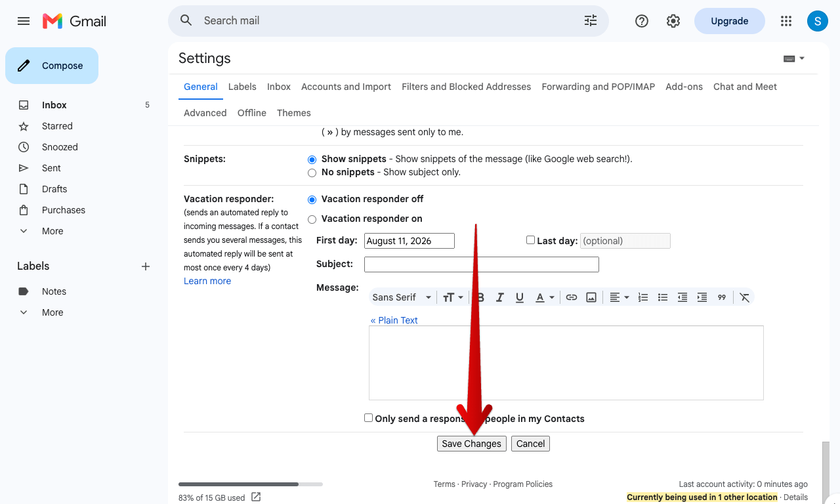840x504 pixels.
Task: Open the input tools keyboard dropdown
Action: (794, 58)
